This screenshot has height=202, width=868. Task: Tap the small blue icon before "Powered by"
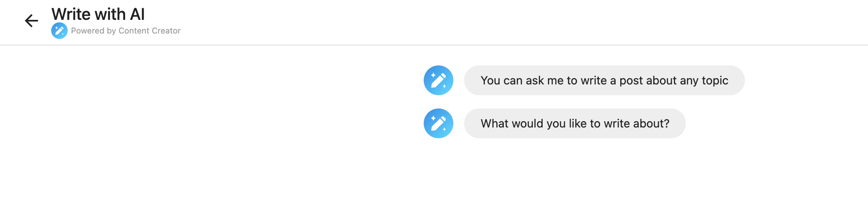pyautogui.click(x=59, y=31)
